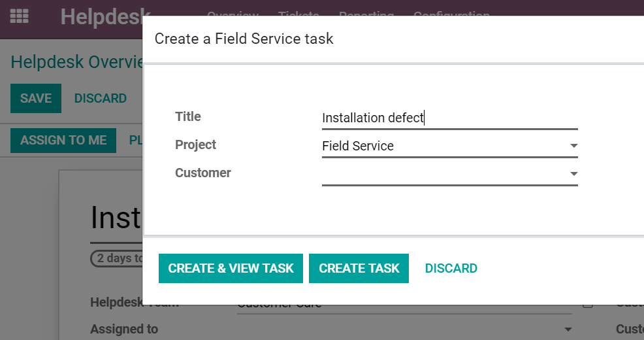
Task: Click into the Title text field
Action: point(449,118)
